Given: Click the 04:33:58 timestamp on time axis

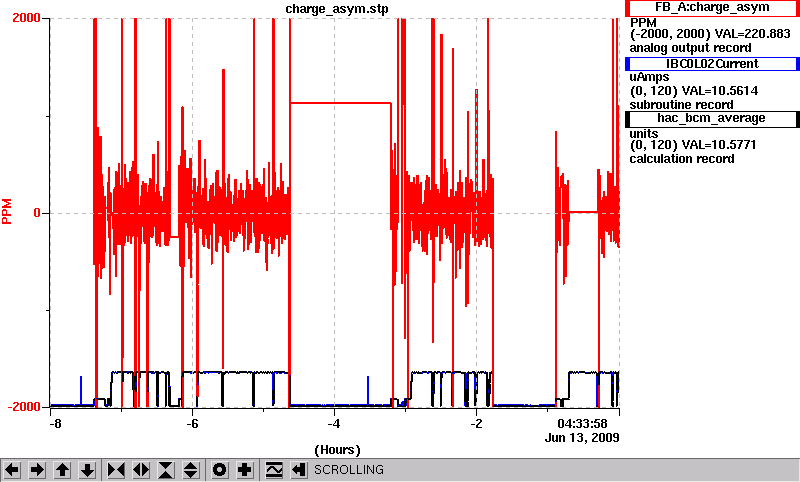Looking at the screenshot, I should click(582, 424).
